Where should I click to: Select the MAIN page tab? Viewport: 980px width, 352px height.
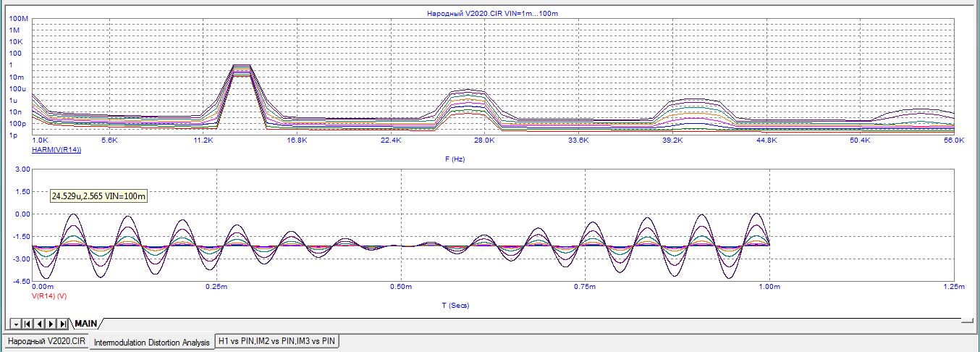85,323
